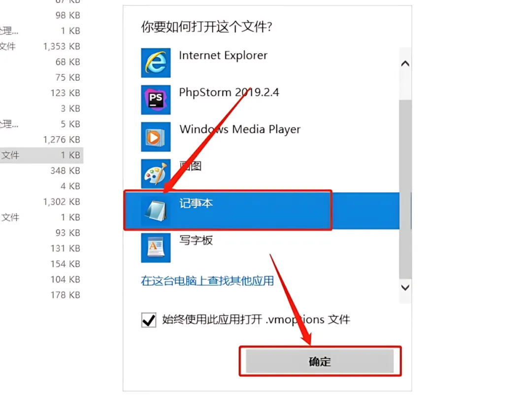The width and height of the screenshot is (532, 395).
Task: Select the PhpStorm 2019.2.4 label
Action: pyautogui.click(x=229, y=92)
